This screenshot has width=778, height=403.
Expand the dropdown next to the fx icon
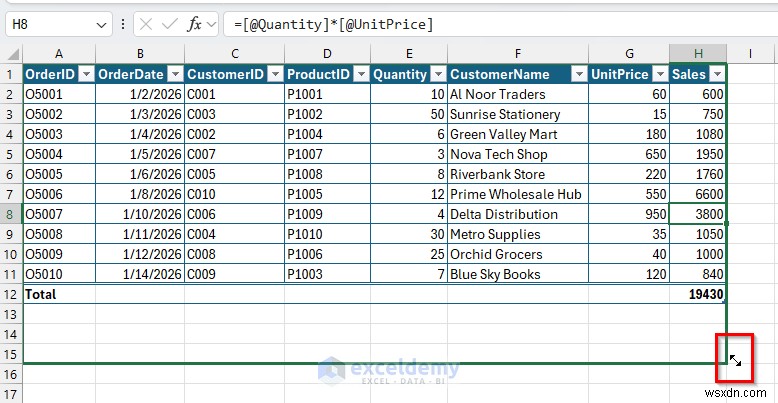(211, 24)
